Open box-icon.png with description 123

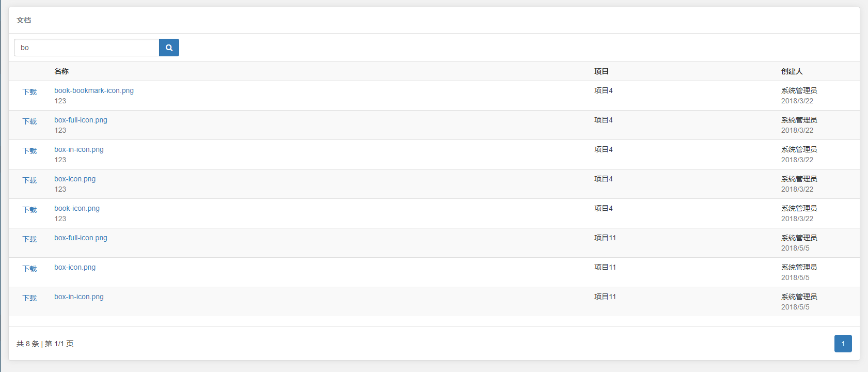tap(75, 179)
